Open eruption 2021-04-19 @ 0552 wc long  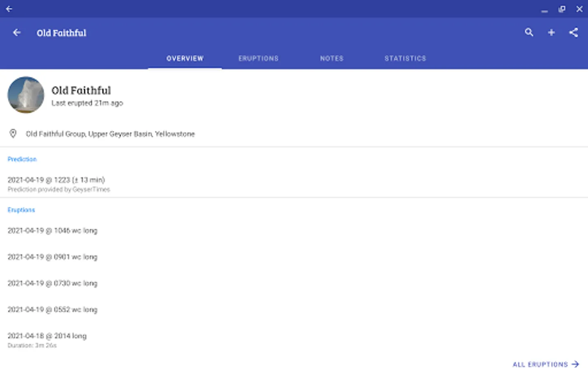pos(294,310)
